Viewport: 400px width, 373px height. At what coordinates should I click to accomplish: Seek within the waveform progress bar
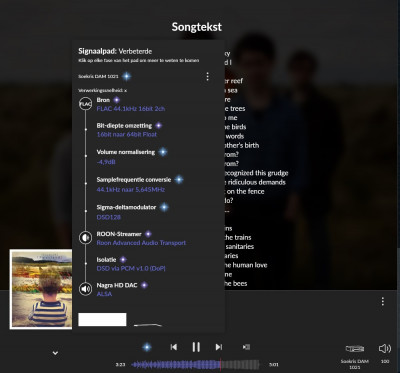[x=195, y=365]
